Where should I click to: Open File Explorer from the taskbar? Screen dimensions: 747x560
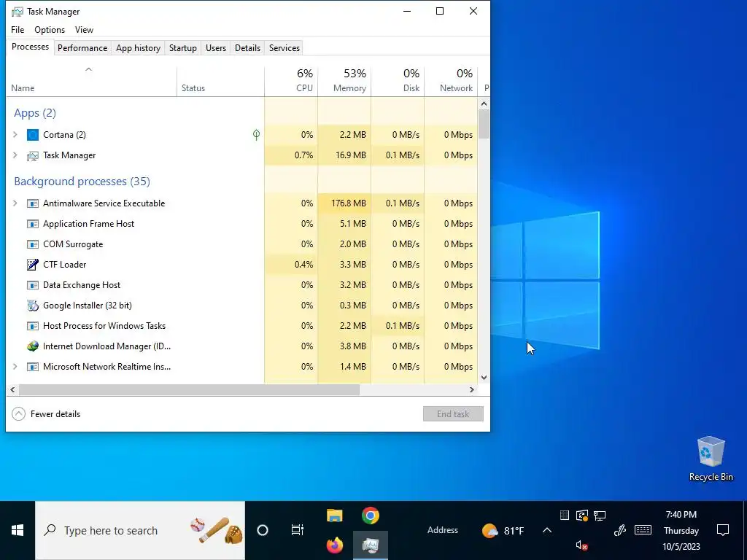tap(334, 516)
